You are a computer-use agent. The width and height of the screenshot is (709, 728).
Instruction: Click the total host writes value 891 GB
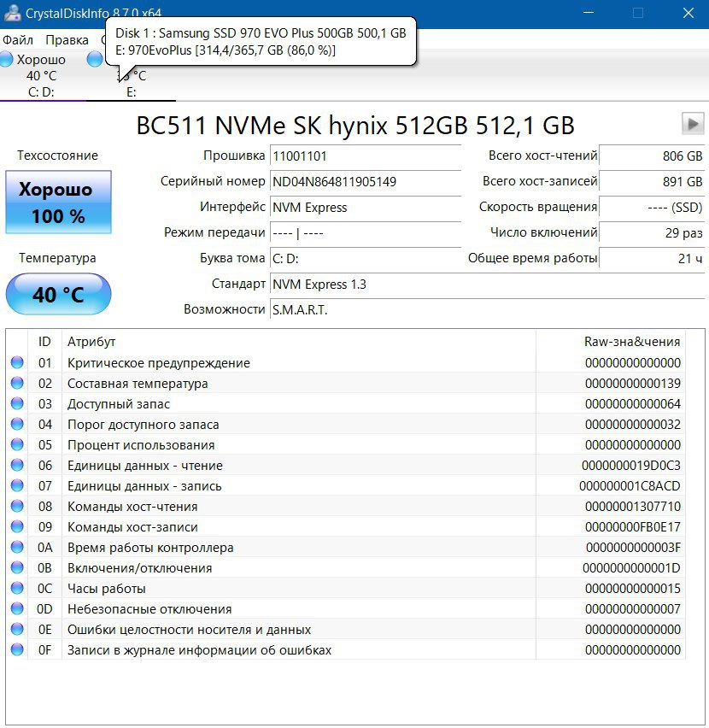coord(652,181)
